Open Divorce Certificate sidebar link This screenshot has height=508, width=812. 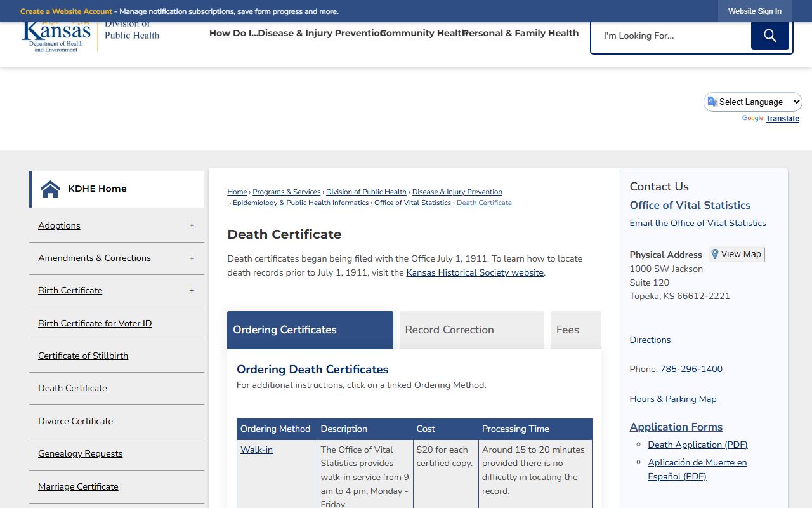point(75,421)
